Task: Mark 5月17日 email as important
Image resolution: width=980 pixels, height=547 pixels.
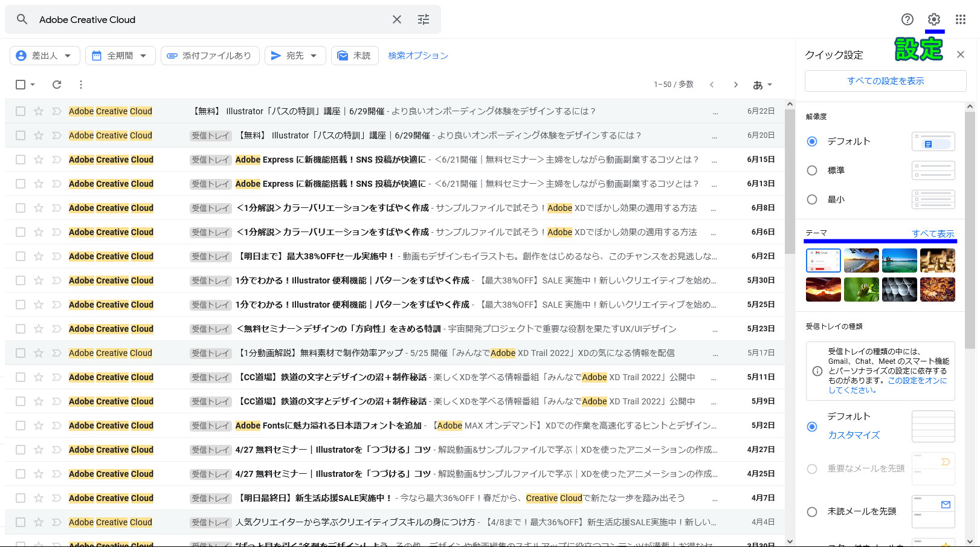Action: (x=57, y=353)
